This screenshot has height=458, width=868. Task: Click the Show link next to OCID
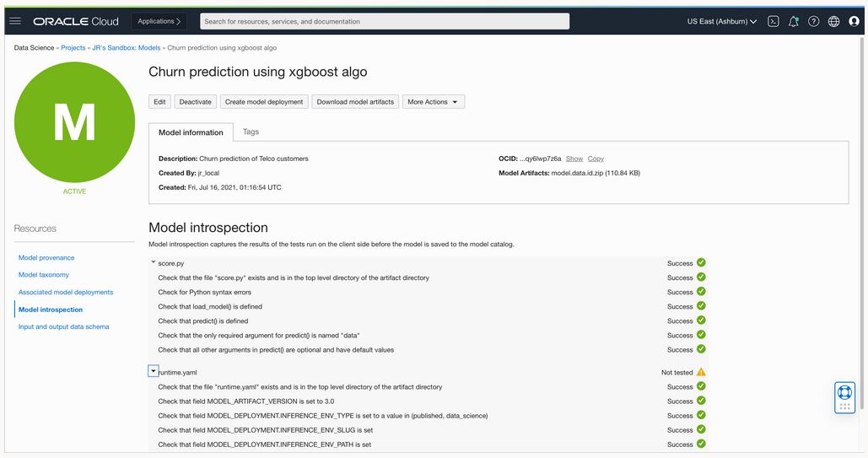tap(574, 159)
